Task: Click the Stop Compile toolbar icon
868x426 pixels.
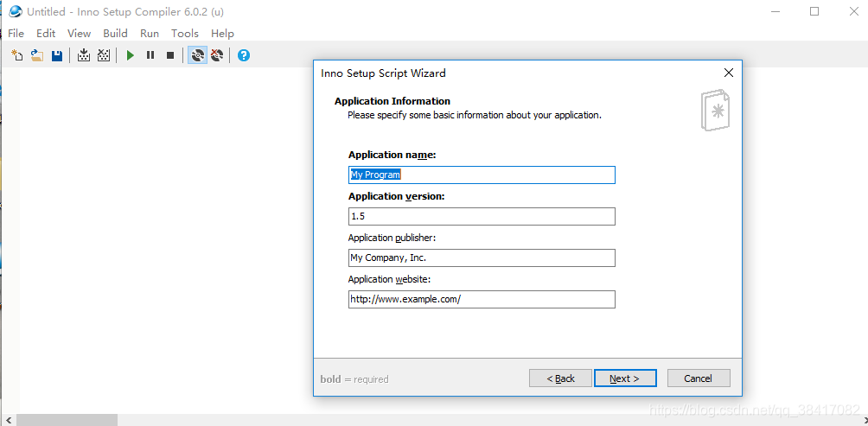Action: click(x=104, y=55)
